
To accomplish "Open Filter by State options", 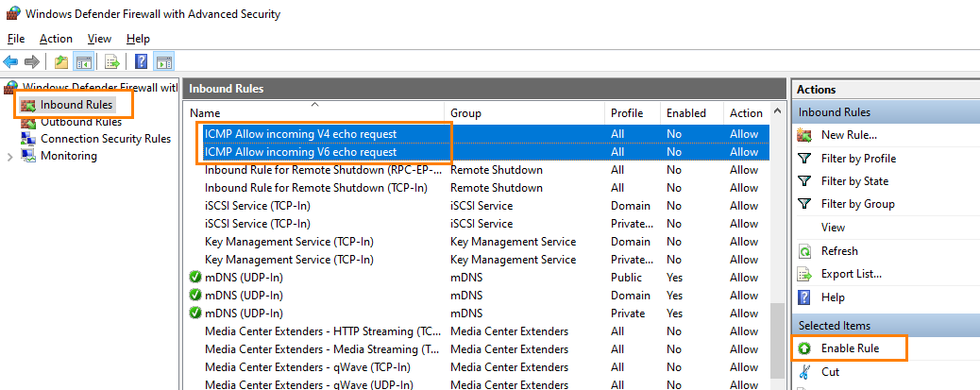I will pos(854,181).
